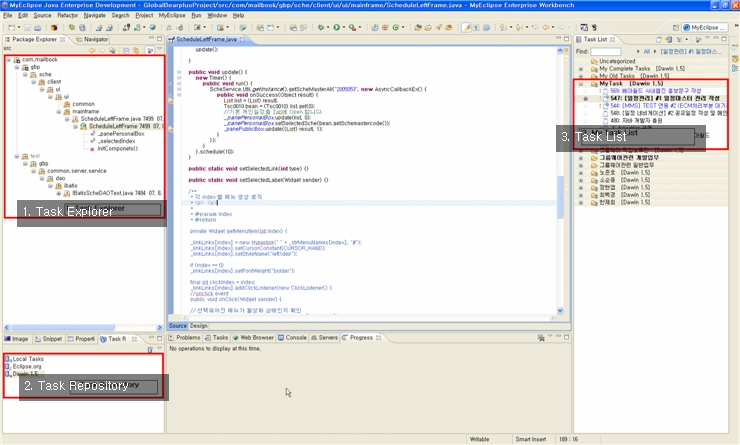Image resolution: width=740 pixels, height=445 pixels.
Task: Toggle Focus on Active Task in Package Explorer
Action: click(x=150, y=50)
